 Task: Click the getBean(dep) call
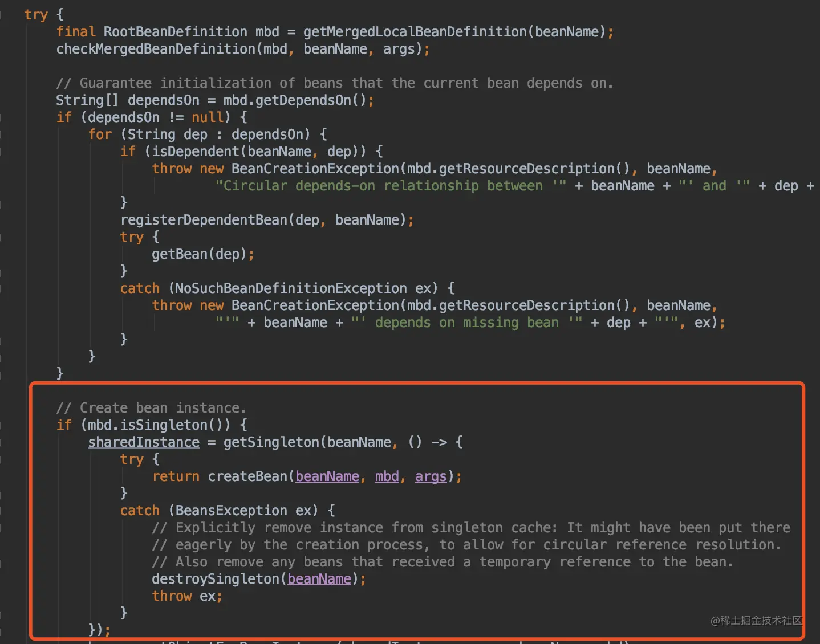(200, 254)
